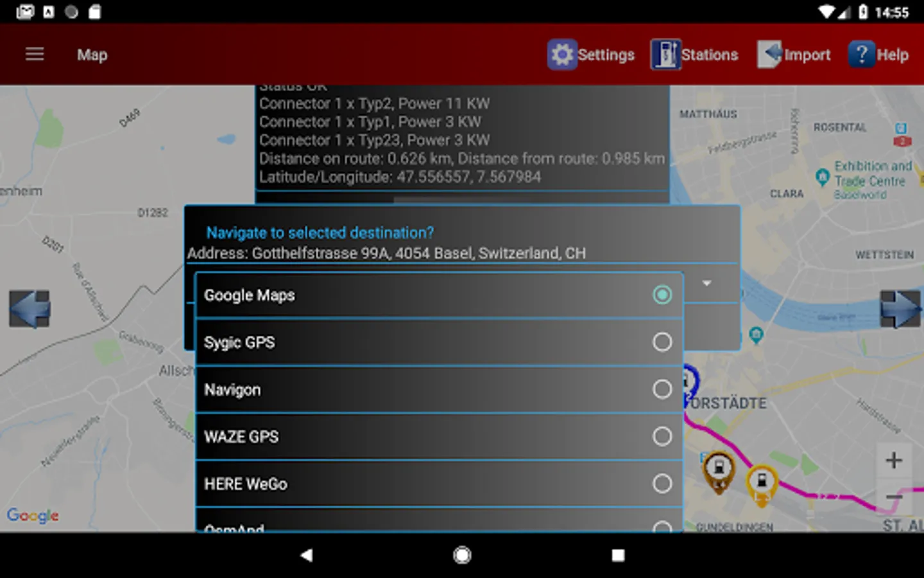Tap the ROSENTAL district label on map
924x578 pixels.
click(840, 127)
